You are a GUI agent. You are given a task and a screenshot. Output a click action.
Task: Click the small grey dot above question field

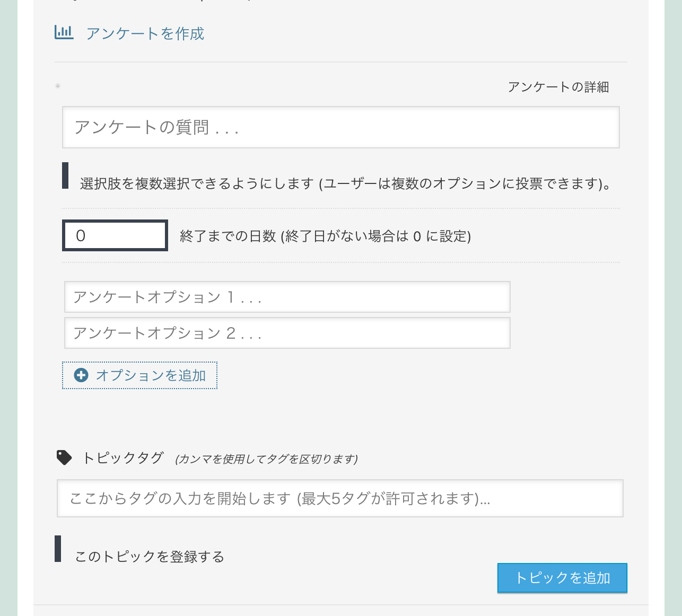[58, 85]
